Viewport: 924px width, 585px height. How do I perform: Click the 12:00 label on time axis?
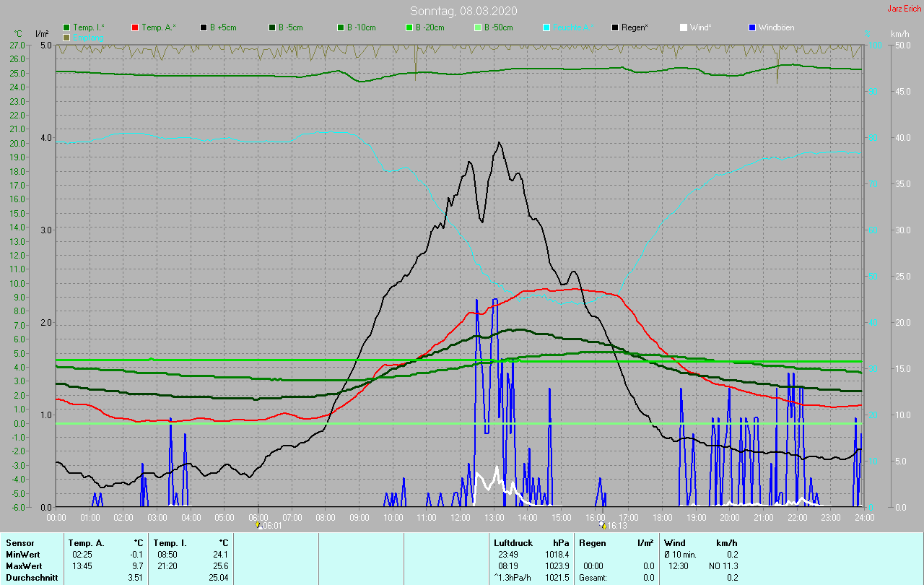coord(461,517)
